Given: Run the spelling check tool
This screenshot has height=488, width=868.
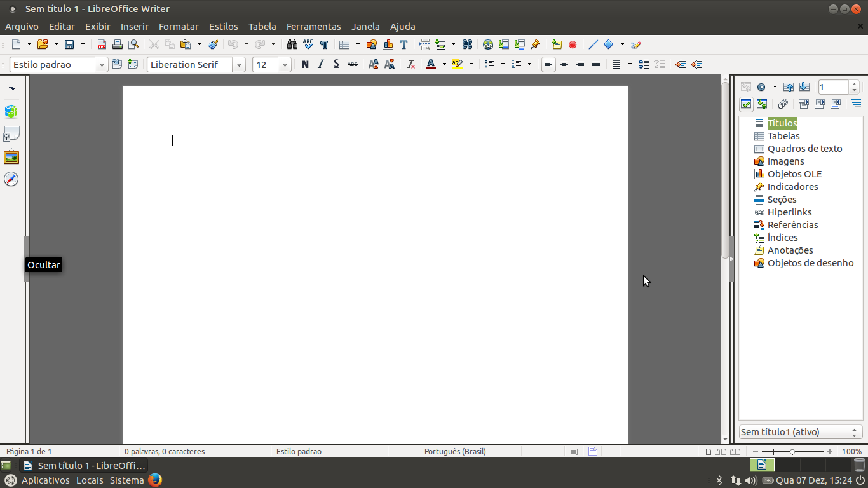Looking at the screenshot, I should click(x=308, y=44).
